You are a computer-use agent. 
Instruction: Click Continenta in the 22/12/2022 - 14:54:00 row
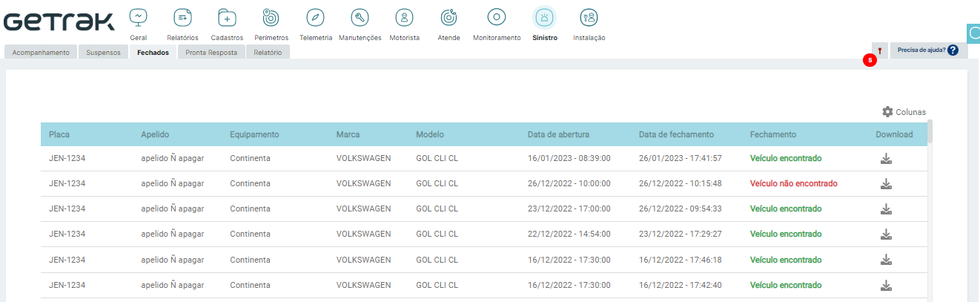[251, 234]
